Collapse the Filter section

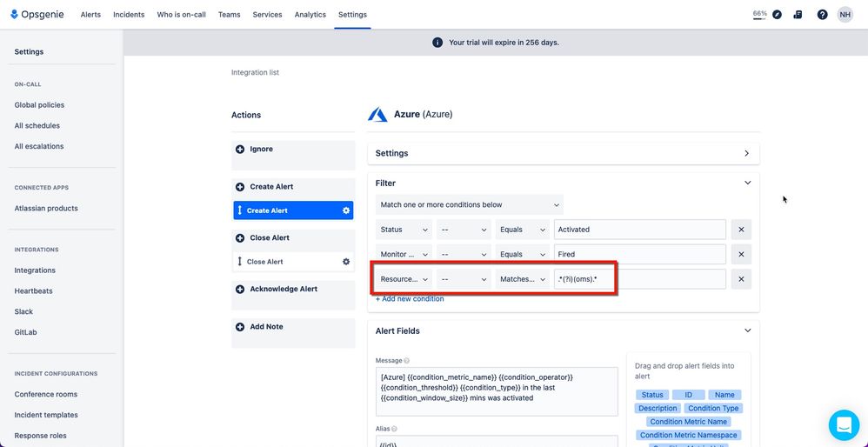747,183
